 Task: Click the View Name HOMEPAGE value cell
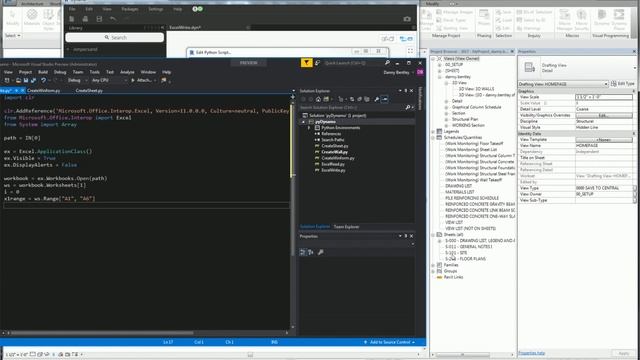coord(604,146)
